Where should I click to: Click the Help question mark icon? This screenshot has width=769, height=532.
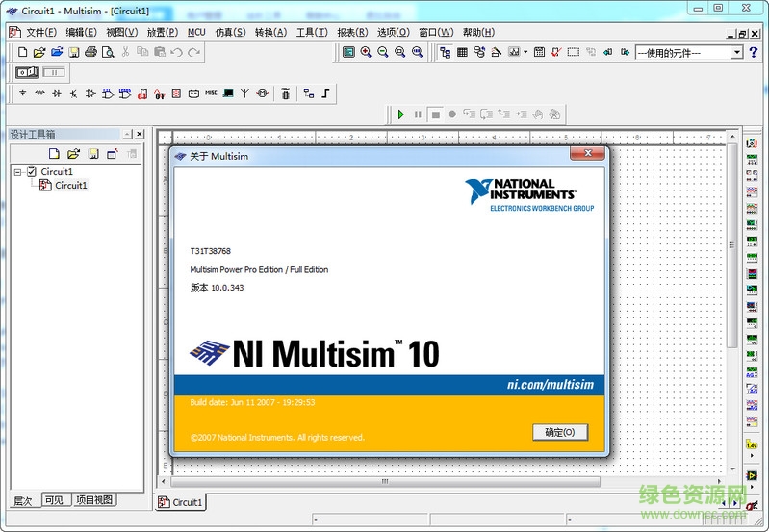754,52
